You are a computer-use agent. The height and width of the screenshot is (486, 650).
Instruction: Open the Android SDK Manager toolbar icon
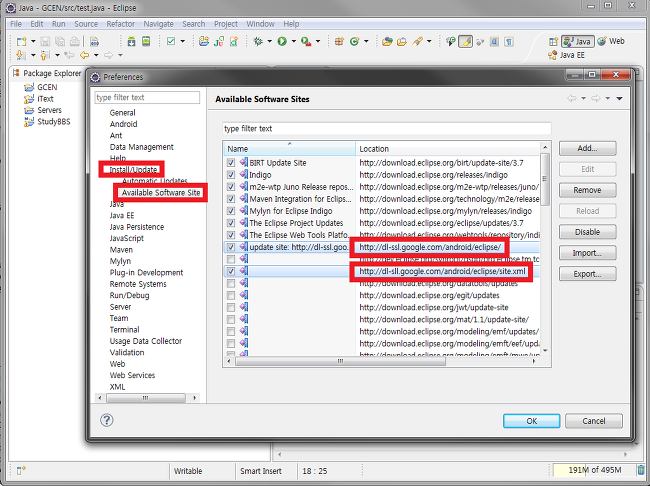[131, 41]
